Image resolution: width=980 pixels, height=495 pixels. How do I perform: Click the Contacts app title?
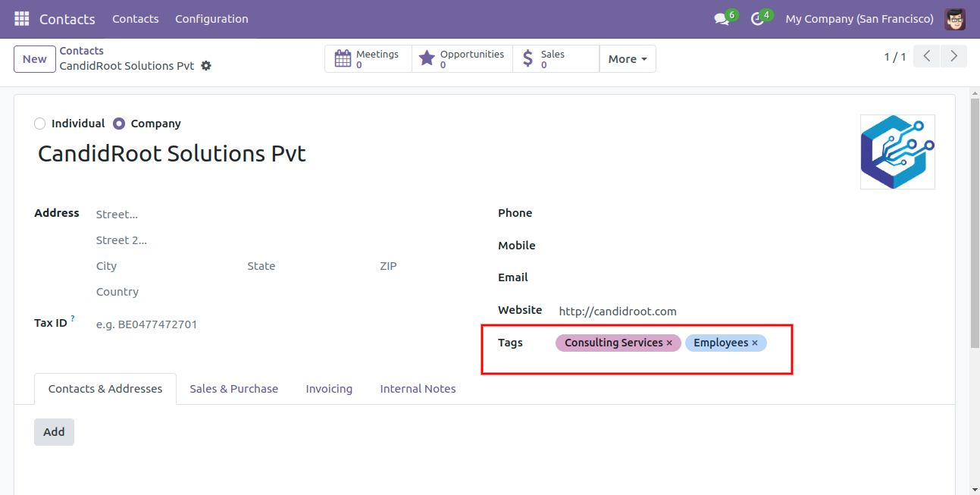(67, 19)
